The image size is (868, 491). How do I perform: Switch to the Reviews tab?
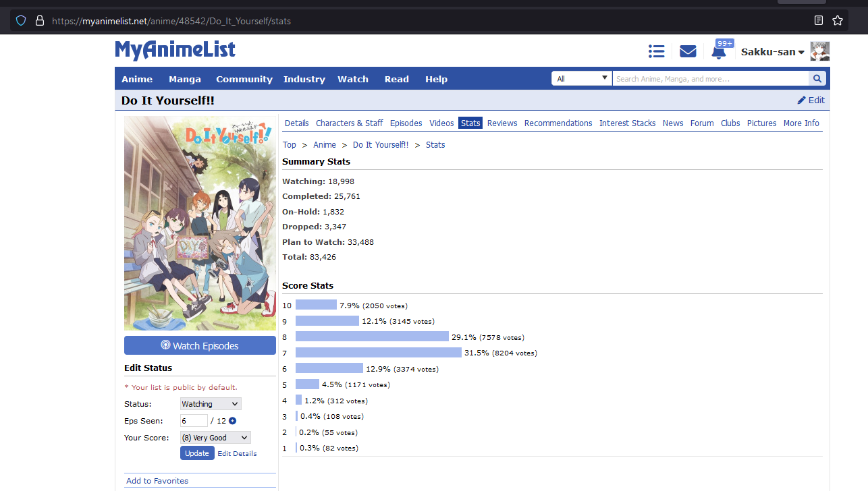click(502, 123)
